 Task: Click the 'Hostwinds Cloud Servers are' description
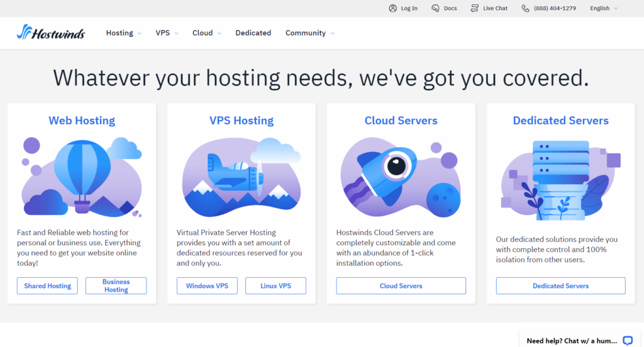click(396, 248)
